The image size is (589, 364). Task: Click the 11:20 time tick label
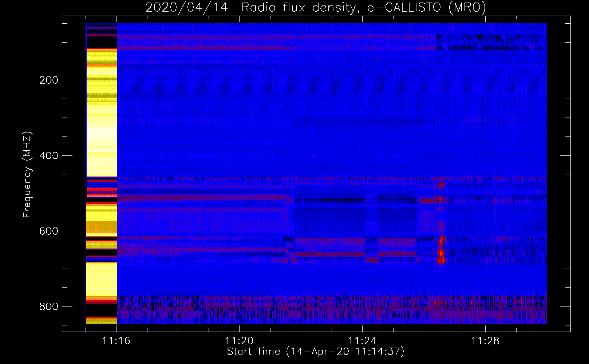pos(240,341)
